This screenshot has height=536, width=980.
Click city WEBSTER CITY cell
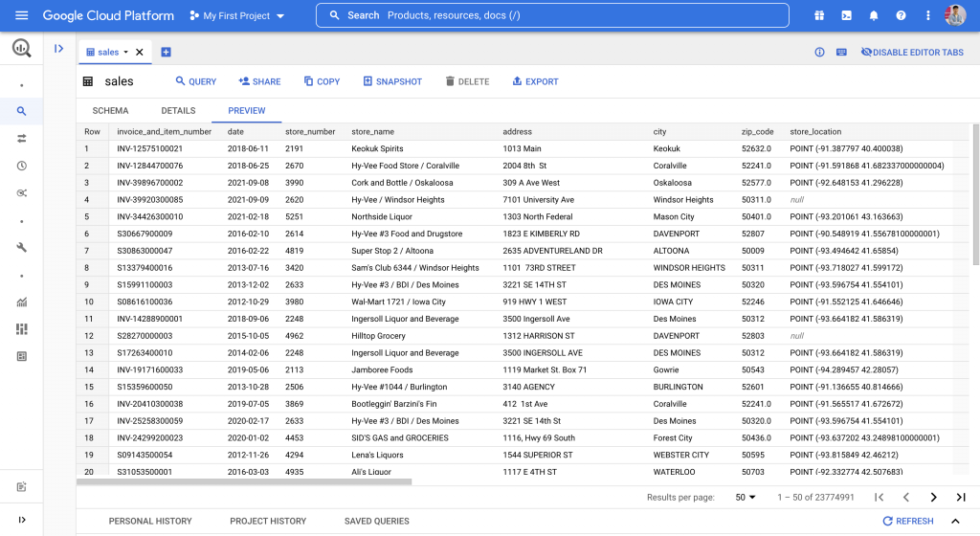click(x=680, y=455)
